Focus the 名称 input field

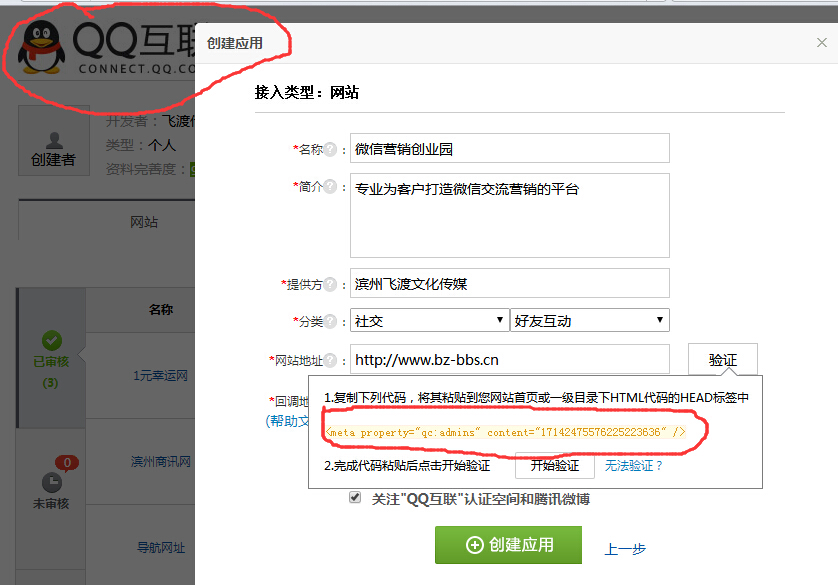coord(510,148)
